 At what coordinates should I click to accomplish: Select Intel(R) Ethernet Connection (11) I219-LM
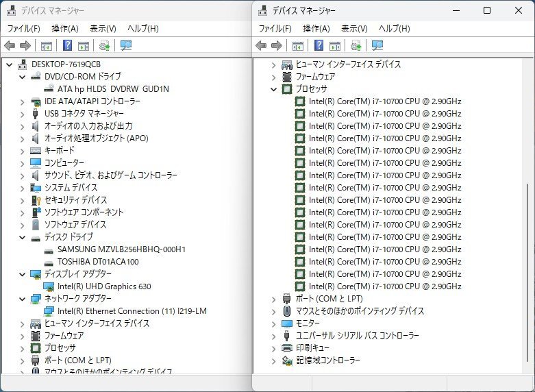(x=132, y=310)
